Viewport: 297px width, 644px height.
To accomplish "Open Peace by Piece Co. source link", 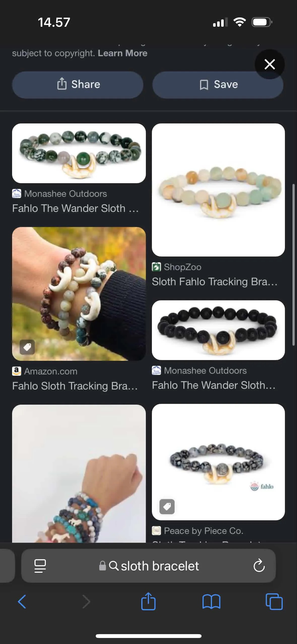I will click(204, 531).
